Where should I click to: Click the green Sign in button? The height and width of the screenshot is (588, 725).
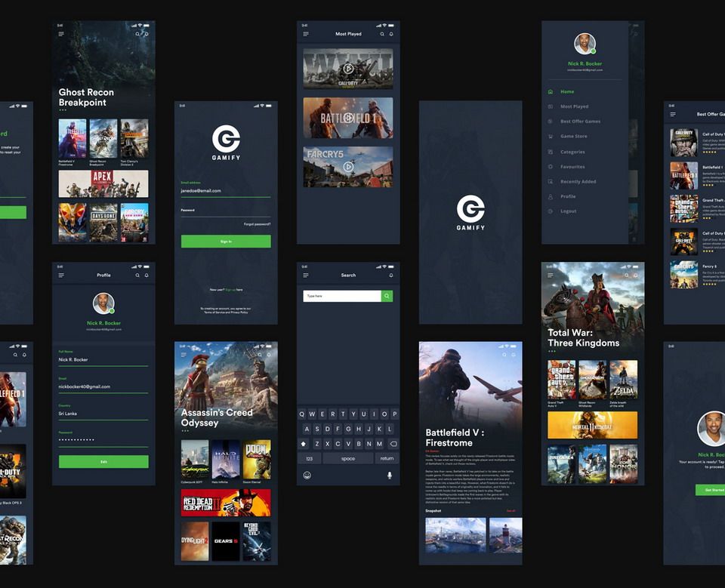point(226,242)
